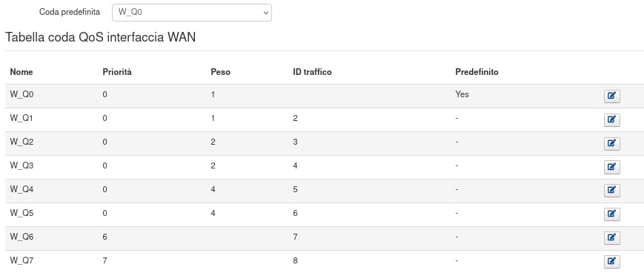
Task: Open editor for priority 6 queue W_Q6
Action: (611, 238)
